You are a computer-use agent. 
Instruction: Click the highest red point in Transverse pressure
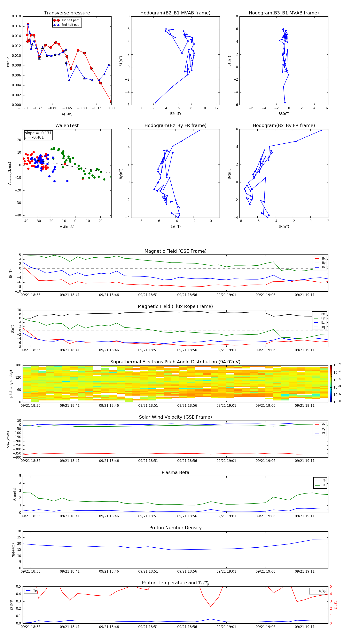click(x=28, y=24)
